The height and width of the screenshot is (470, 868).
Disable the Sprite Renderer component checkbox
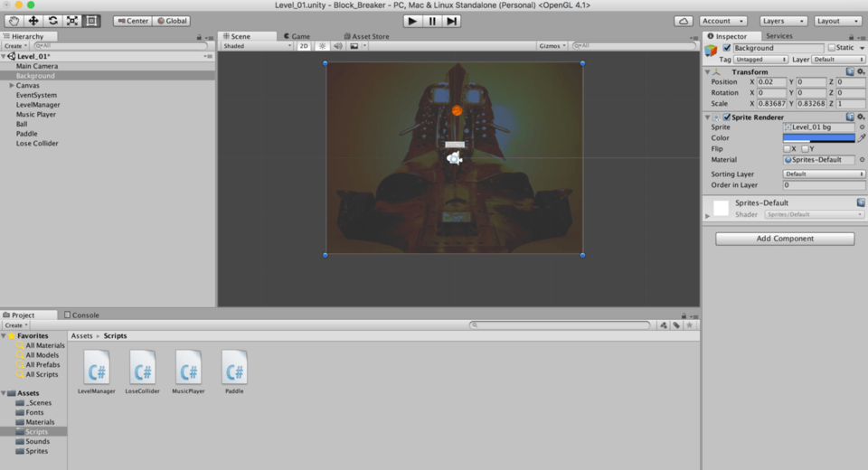click(726, 117)
